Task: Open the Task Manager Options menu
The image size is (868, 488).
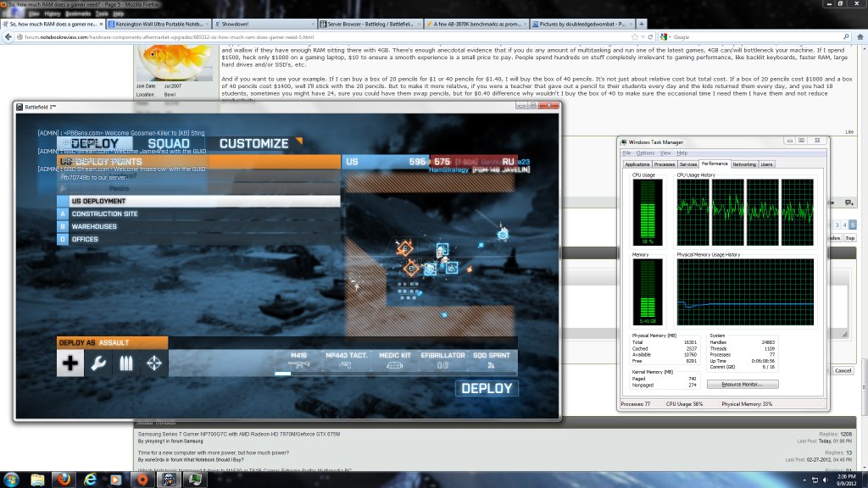Action: 645,153
